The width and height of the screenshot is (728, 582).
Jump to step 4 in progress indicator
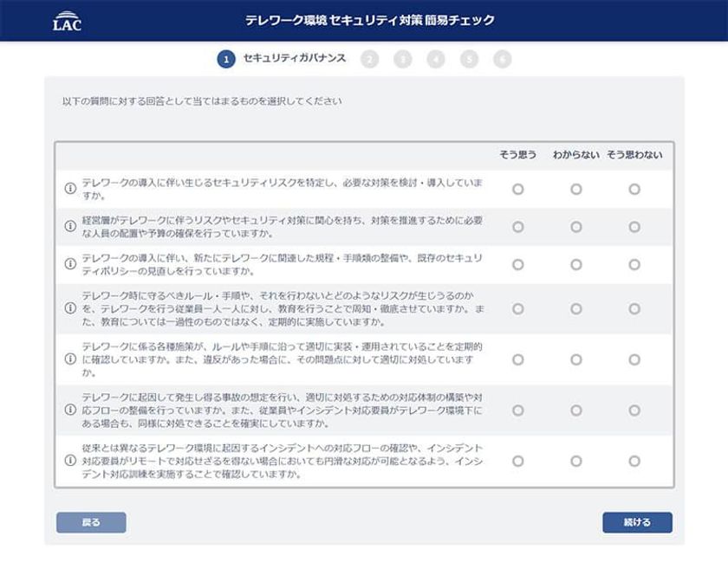[x=436, y=59]
